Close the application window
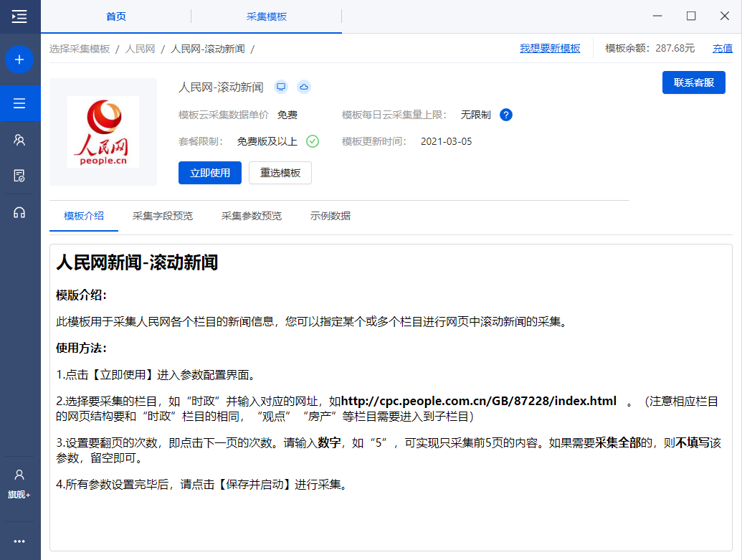The width and height of the screenshot is (742, 560). 725,16
